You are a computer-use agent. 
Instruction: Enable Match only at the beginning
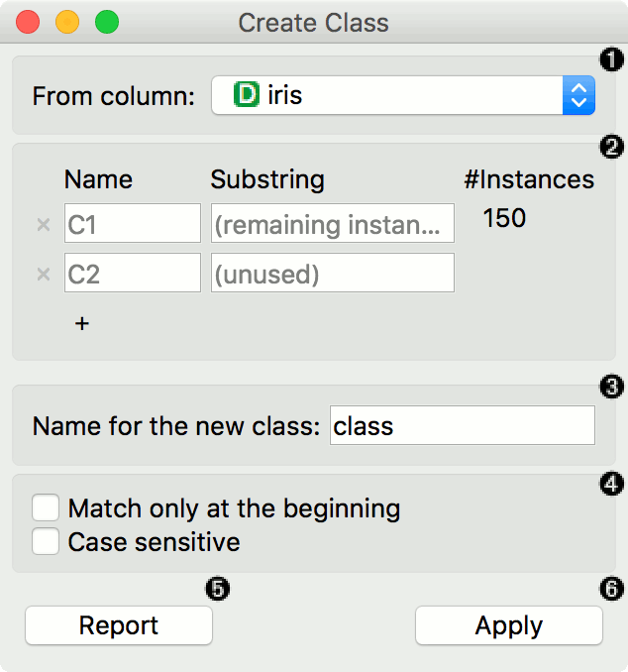[46, 509]
